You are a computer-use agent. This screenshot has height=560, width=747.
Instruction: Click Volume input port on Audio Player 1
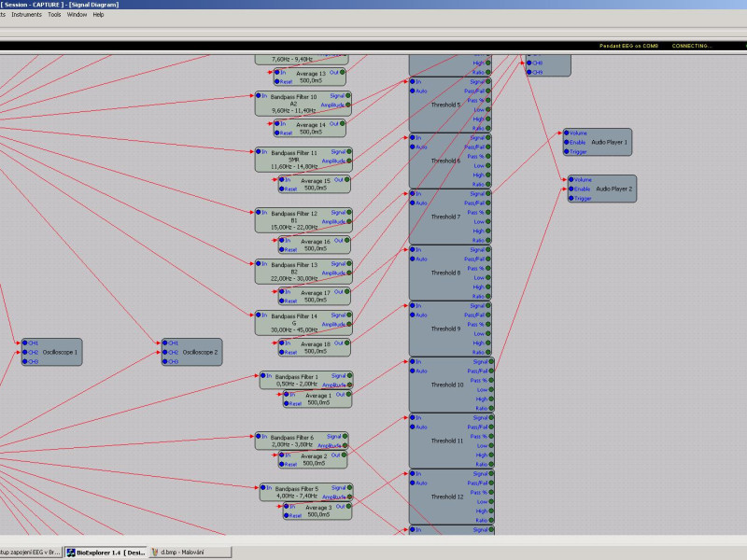pyautogui.click(x=567, y=133)
